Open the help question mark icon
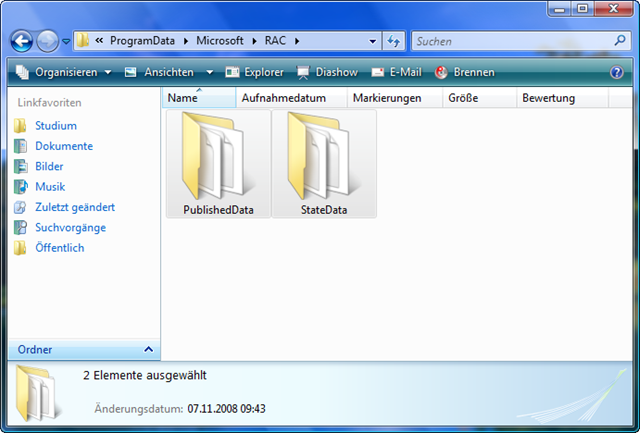The image size is (640, 433). pyautogui.click(x=617, y=72)
